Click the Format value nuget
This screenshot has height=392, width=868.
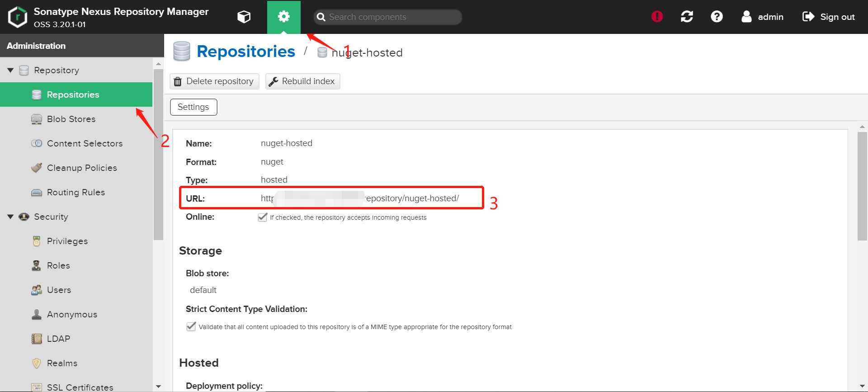[272, 162]
